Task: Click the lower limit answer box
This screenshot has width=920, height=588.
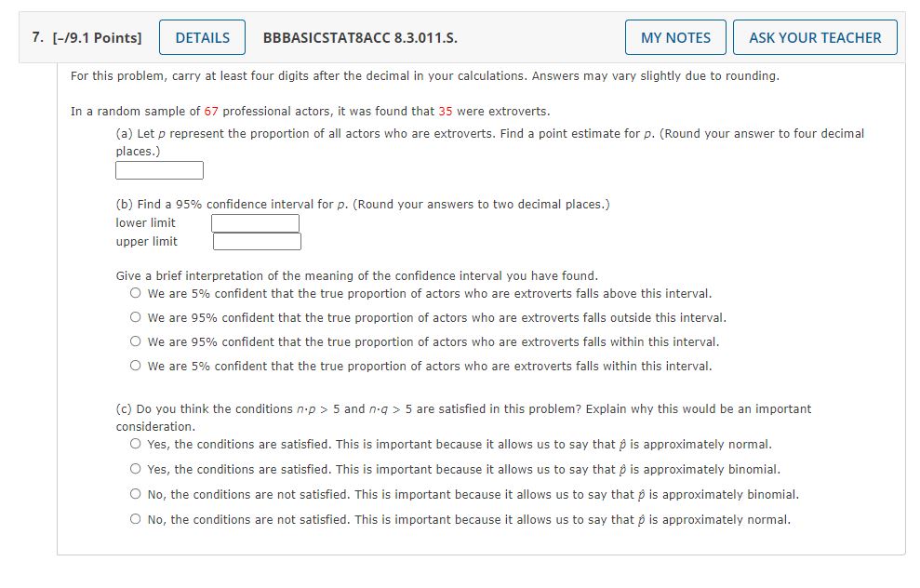Action: [256, 222]
